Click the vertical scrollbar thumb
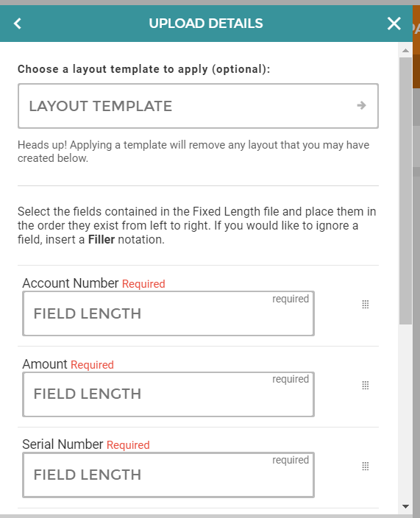Viewport: 420px width, 518px height. tap(405, 191)
